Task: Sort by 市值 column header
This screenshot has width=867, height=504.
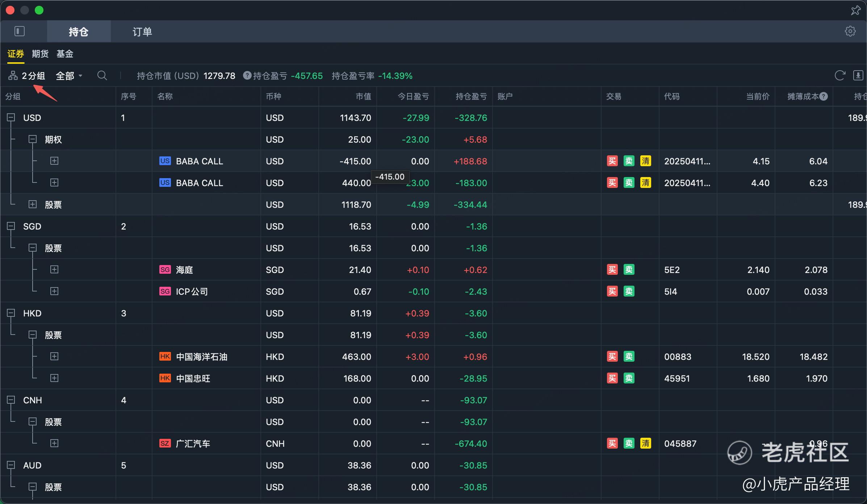Action: point(363,96)
